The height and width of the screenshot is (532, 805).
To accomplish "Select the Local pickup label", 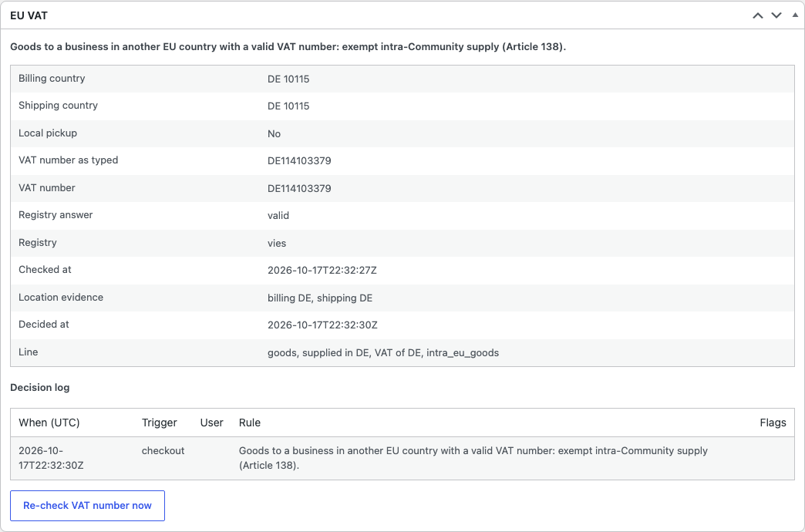I will 48,133.
